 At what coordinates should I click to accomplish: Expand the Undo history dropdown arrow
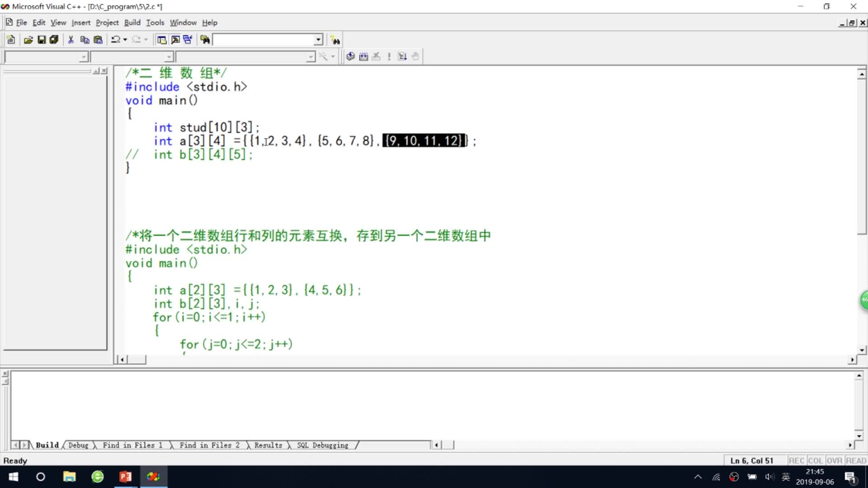pos(125,40)
